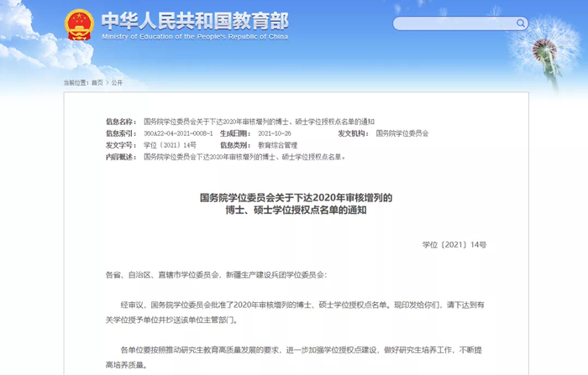Click the 中华人民共和国教育部 site title
The height and width of the screenshot is (375, 588).
click(195, 21)
